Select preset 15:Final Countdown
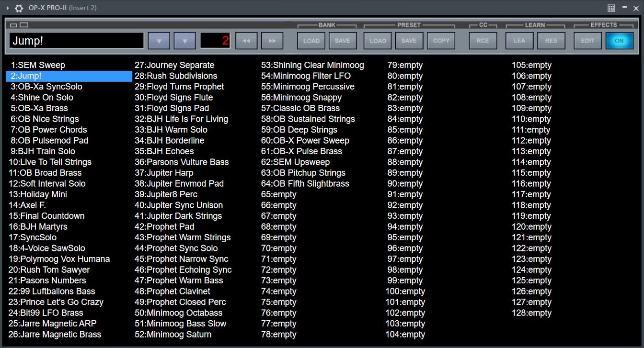The width and height of the screenshot is (644, 348). coord(46,216)
